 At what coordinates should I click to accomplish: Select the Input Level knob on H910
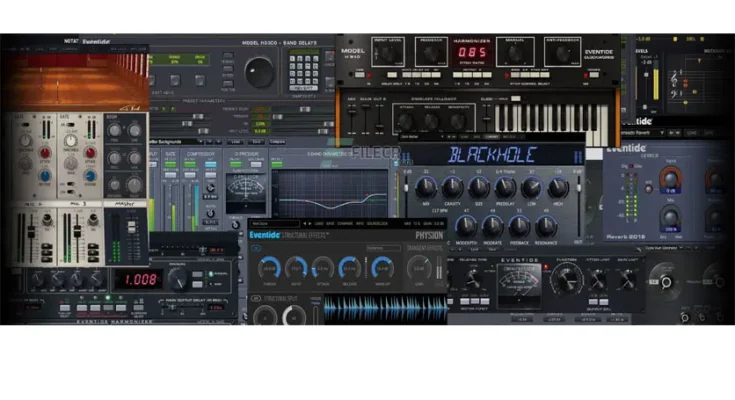point(387,51)
